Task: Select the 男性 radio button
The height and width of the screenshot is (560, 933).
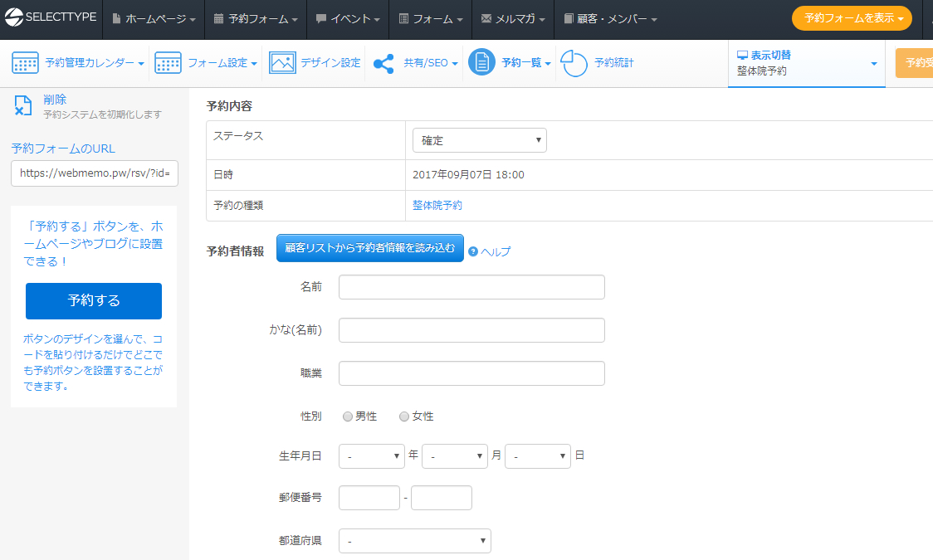Action: click(x=348, y=416)
